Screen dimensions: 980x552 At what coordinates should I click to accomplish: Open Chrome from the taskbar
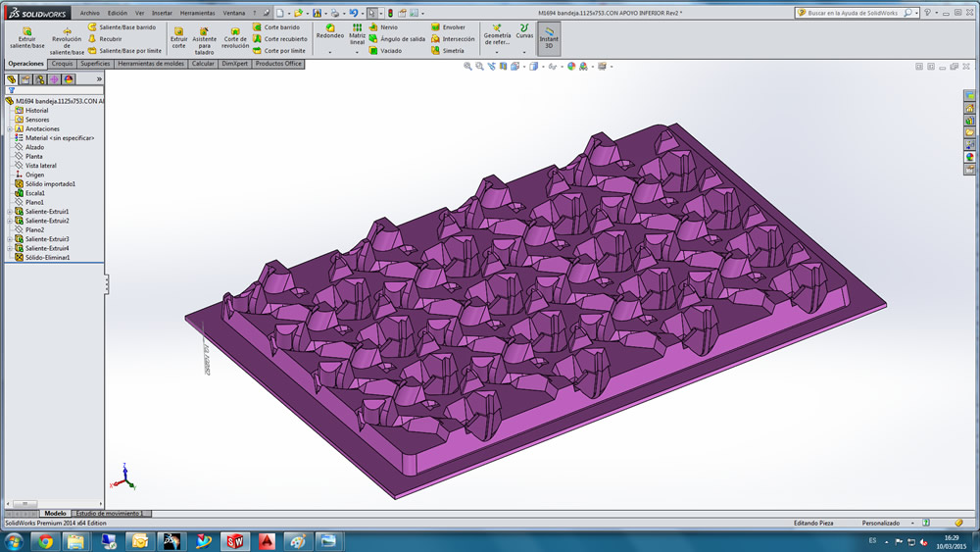45,541
